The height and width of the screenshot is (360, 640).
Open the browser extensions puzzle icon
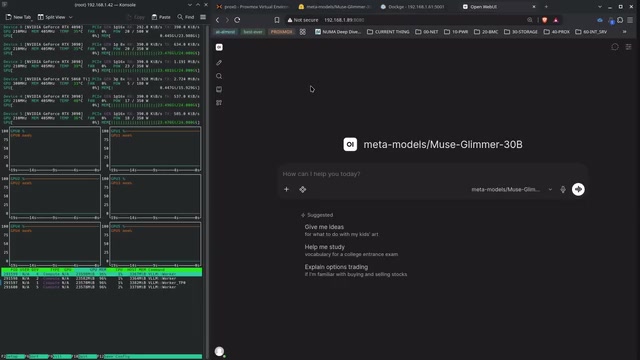pos(620,20)
